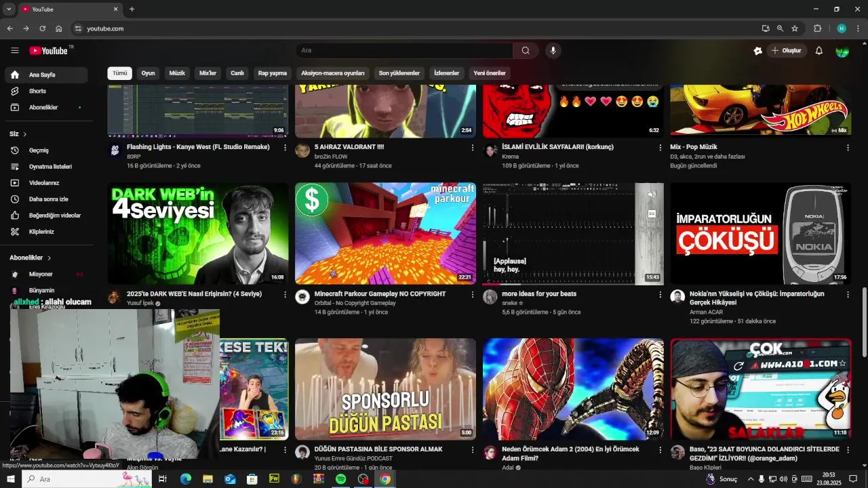
Task: Click the star-shaped icon beside Oluştur
Action: click(x=757, y=51)
